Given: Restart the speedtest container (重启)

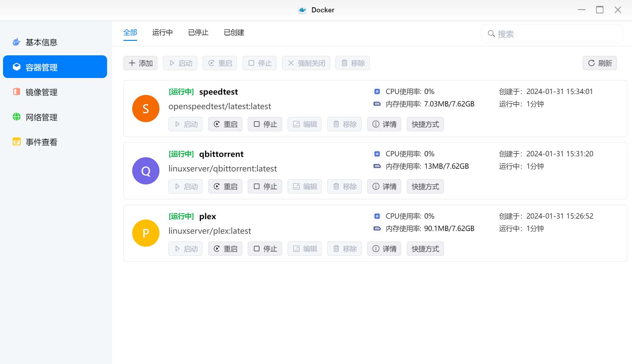Looking at the screenshot, I should [x=225, y=124].
